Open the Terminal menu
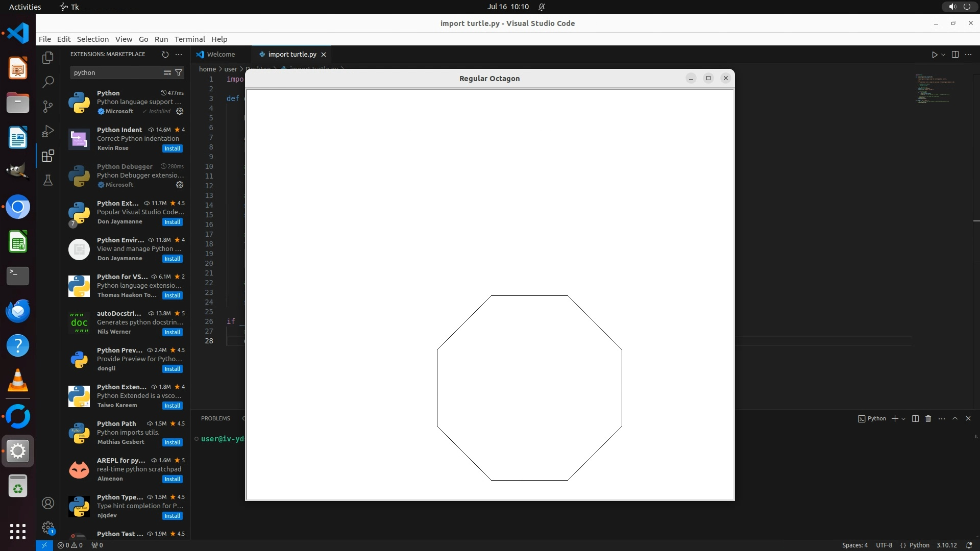The height and width of the screenshot is (551, 980). point(189,39)
